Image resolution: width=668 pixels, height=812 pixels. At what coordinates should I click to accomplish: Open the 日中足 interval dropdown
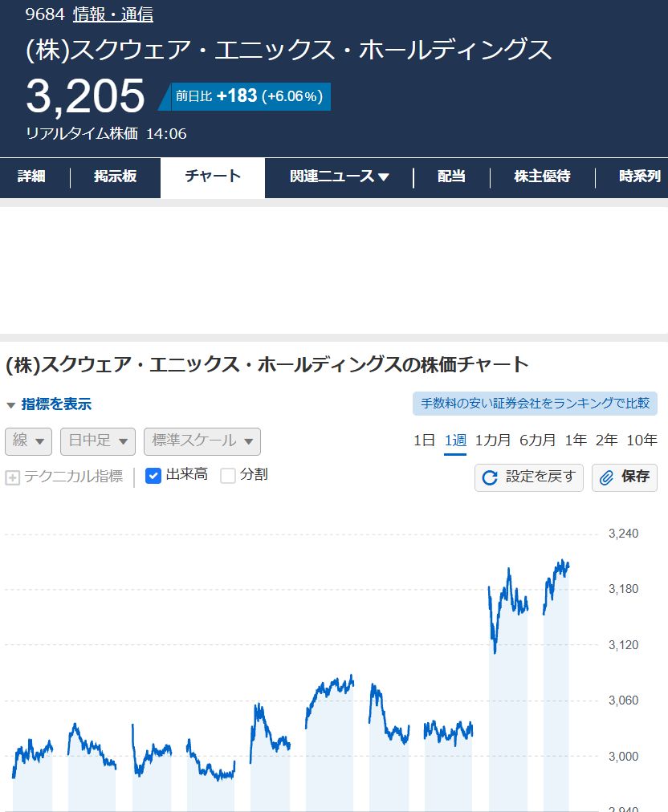98,441
